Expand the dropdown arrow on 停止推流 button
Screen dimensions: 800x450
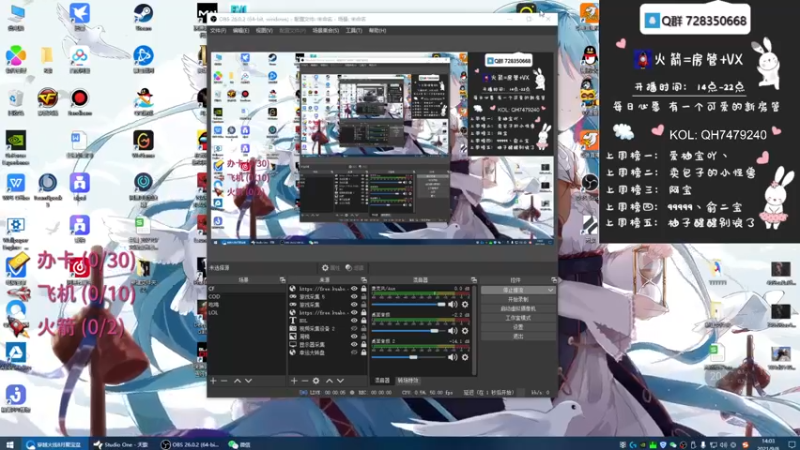551,290
